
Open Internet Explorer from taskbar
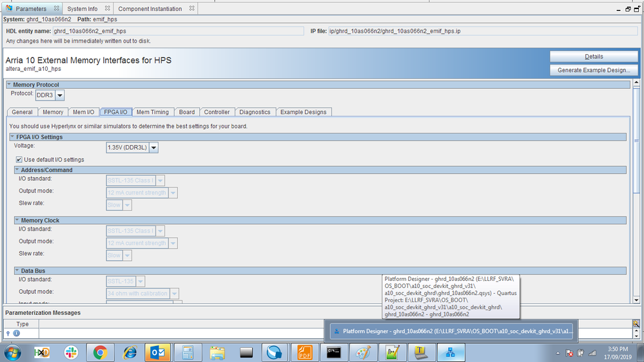(130, 352)
